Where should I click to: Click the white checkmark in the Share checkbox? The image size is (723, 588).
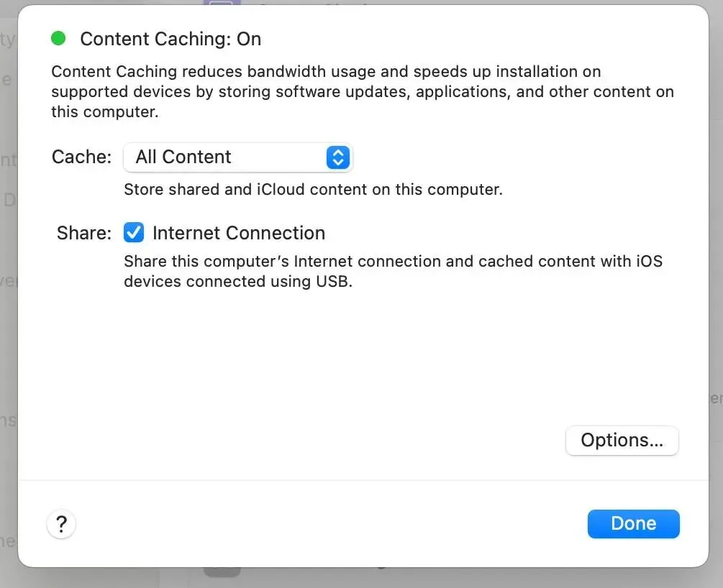(134, 233)
